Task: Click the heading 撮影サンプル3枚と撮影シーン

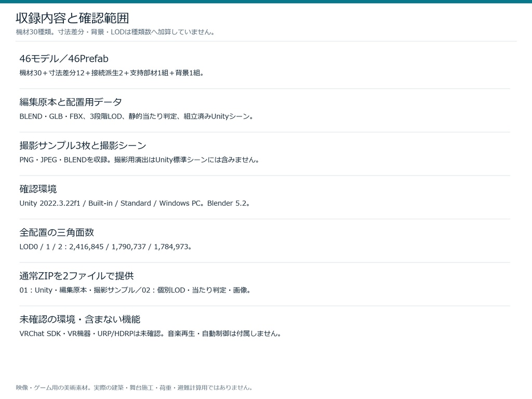Action: coord(83,145)
